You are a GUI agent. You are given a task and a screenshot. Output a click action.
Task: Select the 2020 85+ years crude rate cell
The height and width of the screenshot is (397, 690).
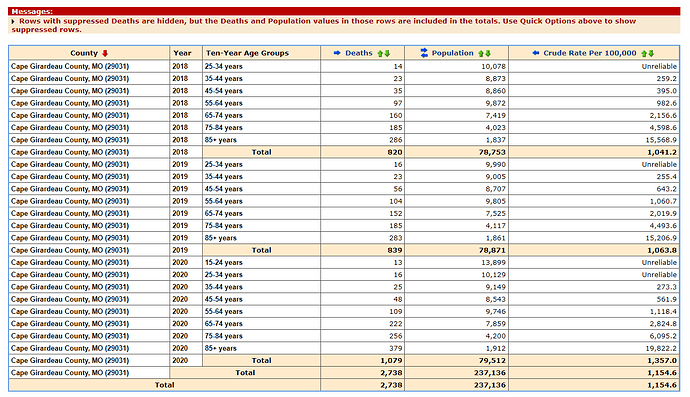click(594, 348)
